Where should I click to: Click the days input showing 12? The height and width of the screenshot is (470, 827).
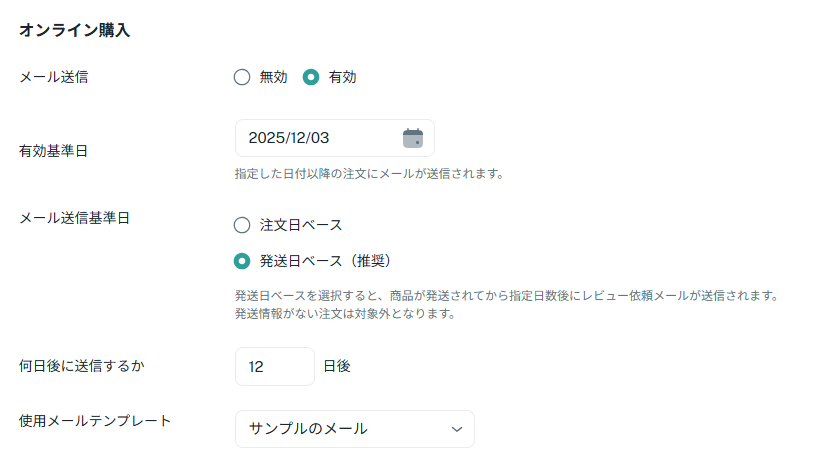(274, 367)
